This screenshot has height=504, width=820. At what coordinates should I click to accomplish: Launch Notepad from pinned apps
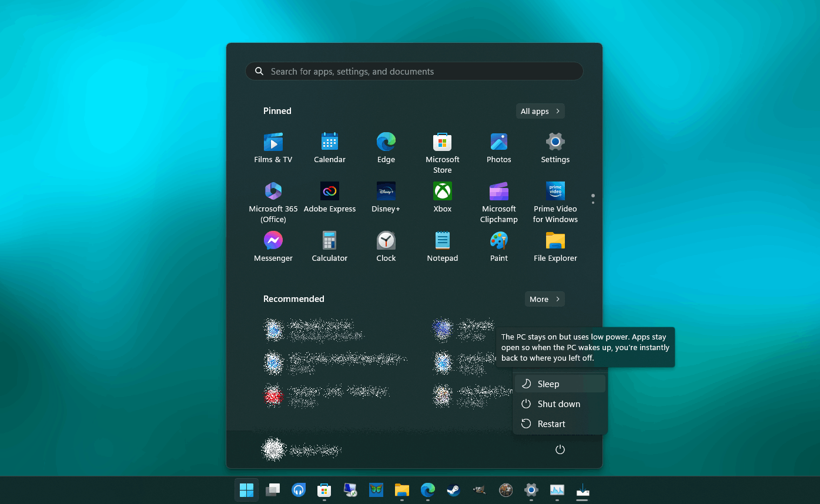443,247
